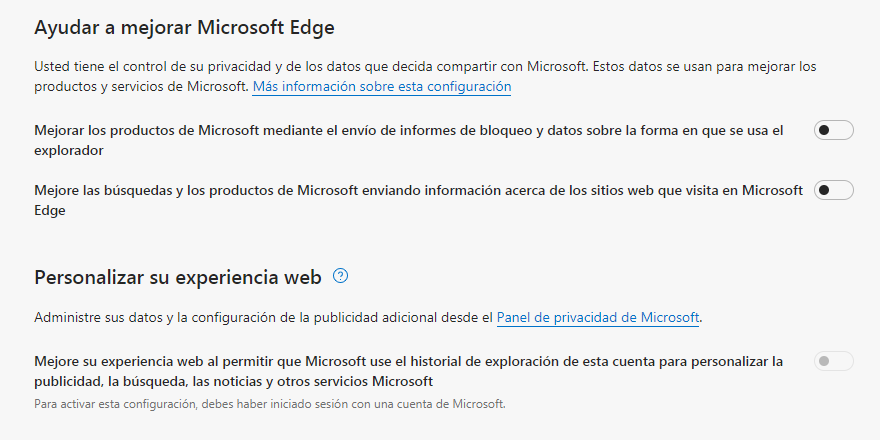Select the 'Mejore las búsquedas y los productos' label
This screenshot has width=880, height=440.
pyautogui.click(x=419, y=200)
